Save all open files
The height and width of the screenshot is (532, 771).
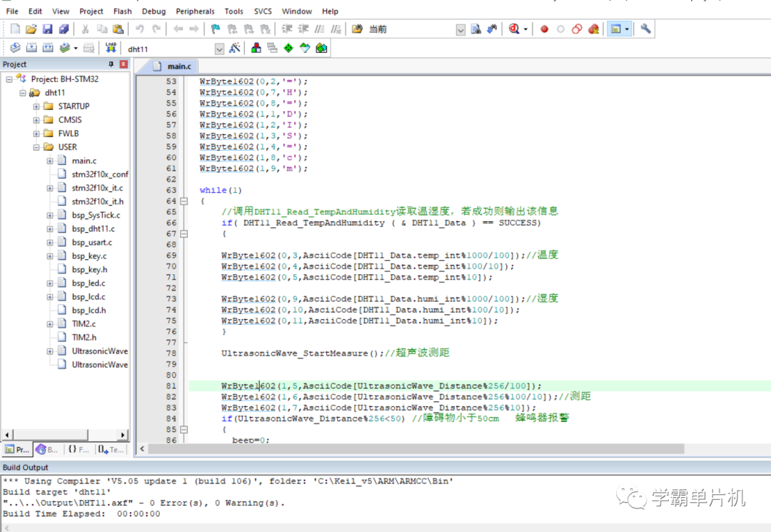click(x=64, y=29)
